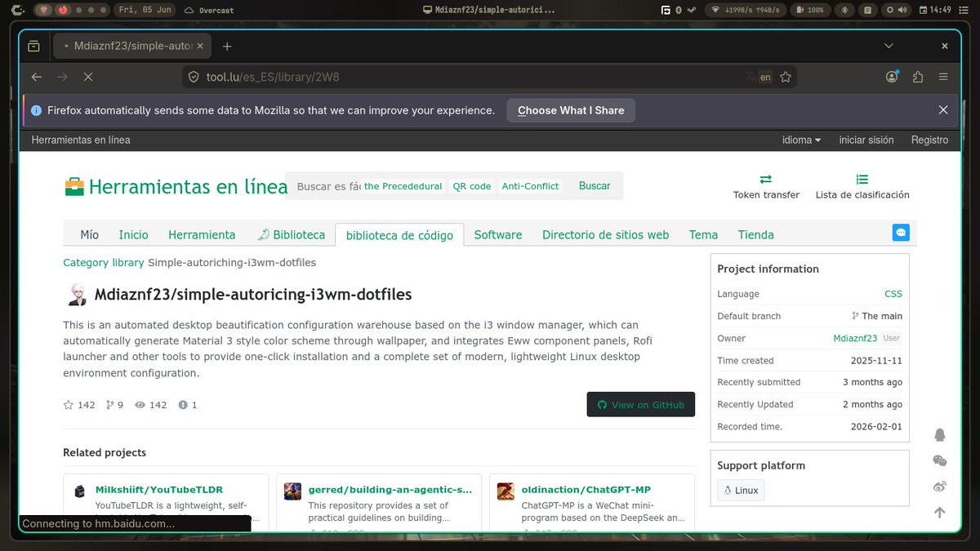Bookmark this page with the star

(786, 77)
